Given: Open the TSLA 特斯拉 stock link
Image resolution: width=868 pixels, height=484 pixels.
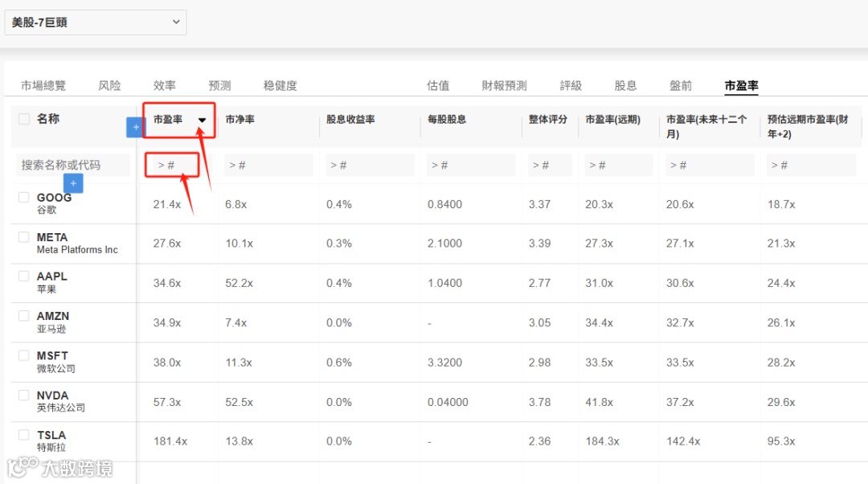Looking at the screenshot, I should (51, 441).
